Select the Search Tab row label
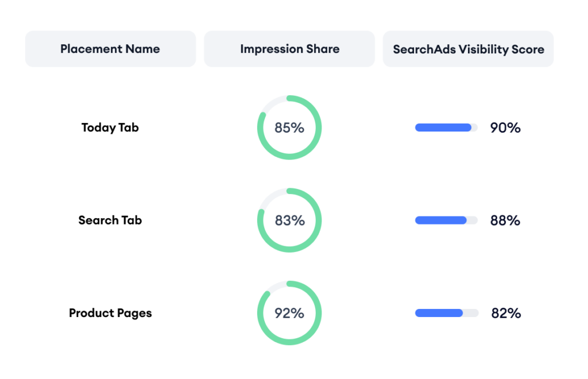The height and width of the screenshot is (379, 588). 110,220
